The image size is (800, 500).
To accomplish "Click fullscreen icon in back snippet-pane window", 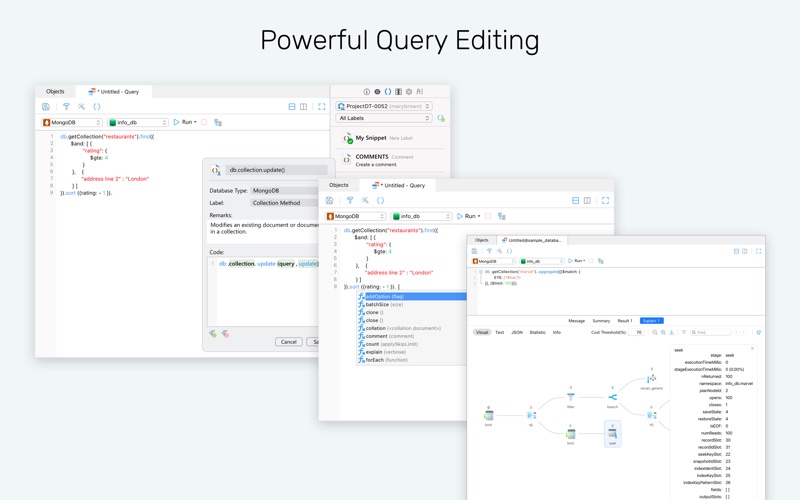I will pos(321,107).
